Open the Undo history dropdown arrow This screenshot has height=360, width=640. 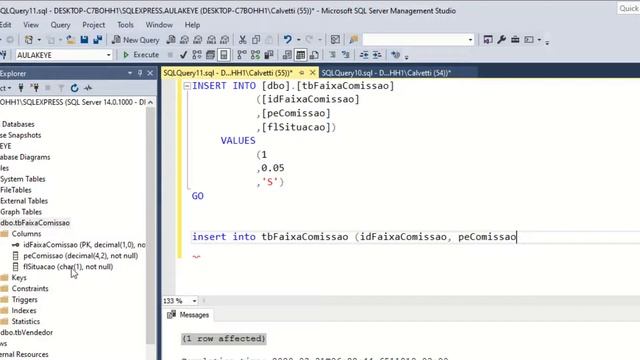(298, 40)
